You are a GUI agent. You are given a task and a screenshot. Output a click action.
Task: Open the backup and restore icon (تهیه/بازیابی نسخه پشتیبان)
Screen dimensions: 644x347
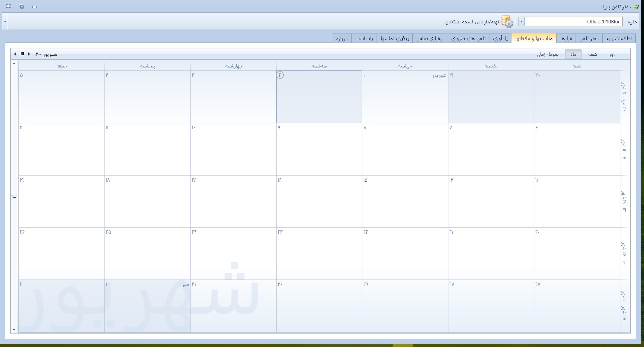[507, 22]
